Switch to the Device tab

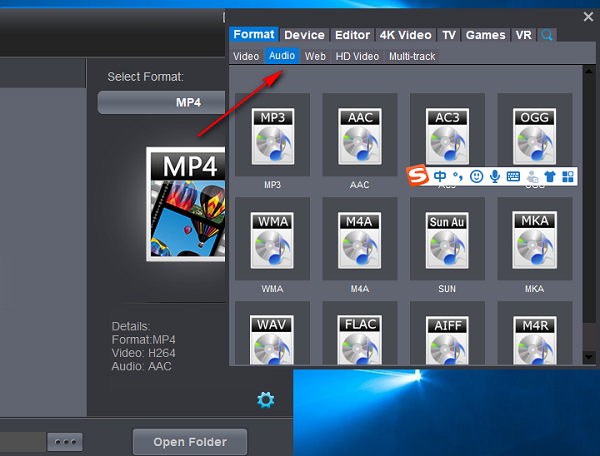click(304, 35)
